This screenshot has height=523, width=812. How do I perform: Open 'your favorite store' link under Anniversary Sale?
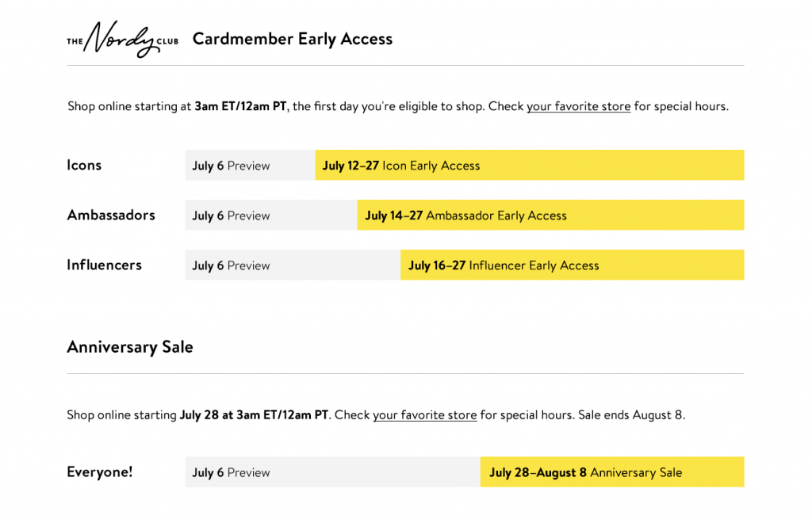425,415
